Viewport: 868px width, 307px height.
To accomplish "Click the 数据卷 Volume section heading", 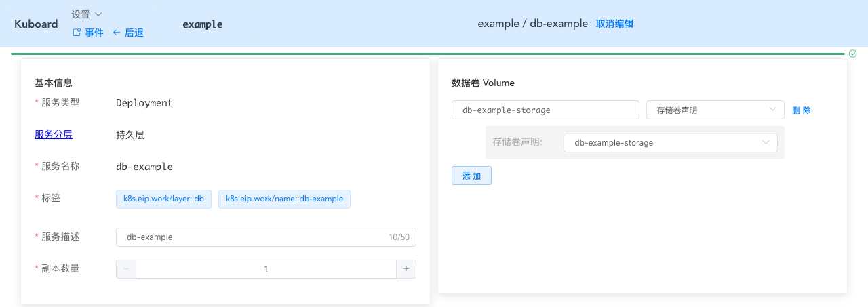I will click(483, 83).
